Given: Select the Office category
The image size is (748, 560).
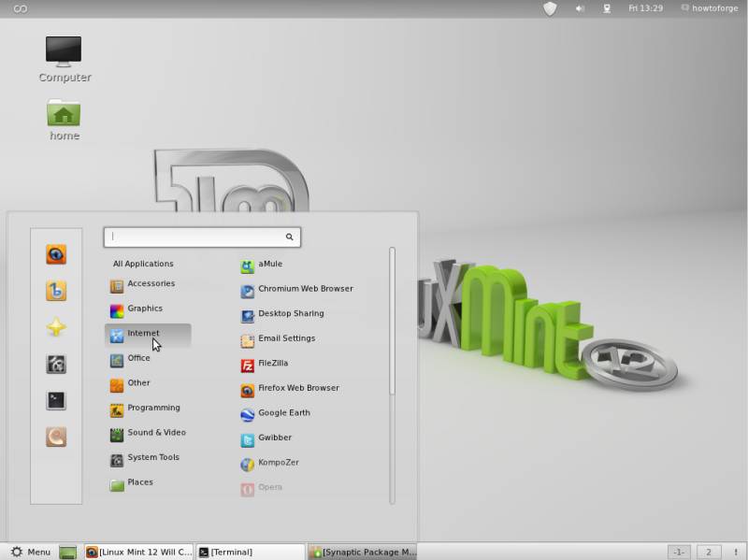Looking at the screenshot, I should (x=130, y=359).
